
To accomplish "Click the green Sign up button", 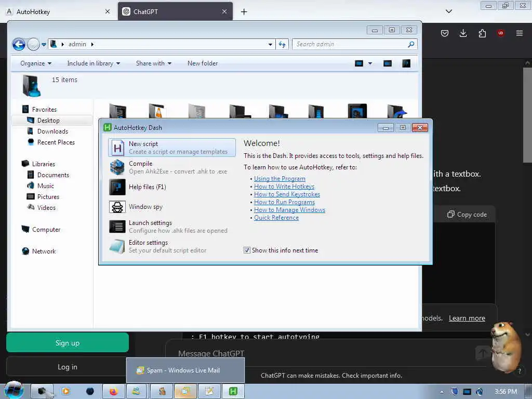I will click(x=68, y=343).
